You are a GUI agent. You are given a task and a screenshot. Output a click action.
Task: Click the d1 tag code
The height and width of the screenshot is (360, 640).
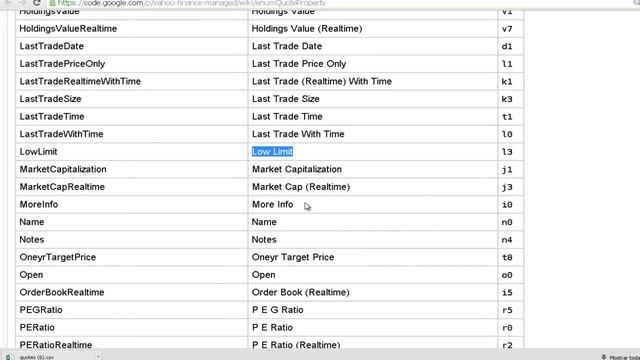(507, 47)
